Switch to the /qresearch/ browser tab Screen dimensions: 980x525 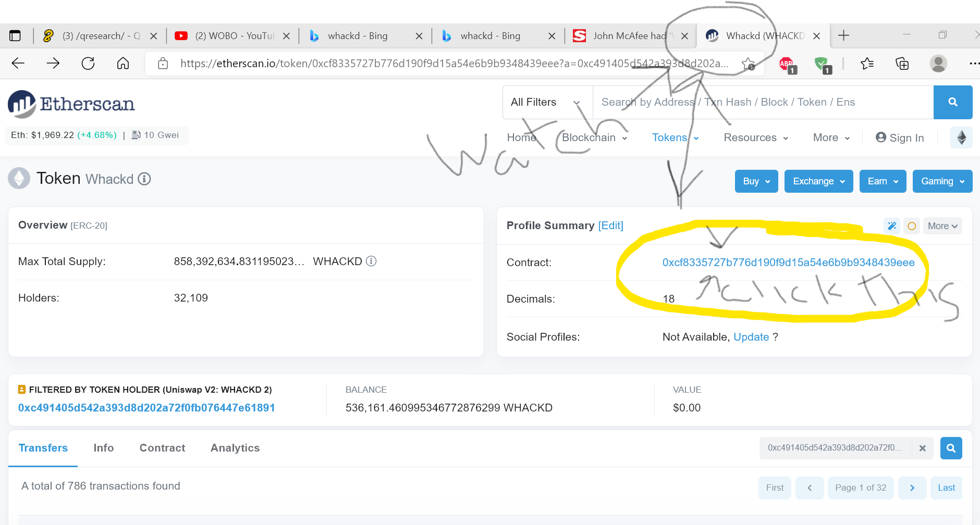100,36
